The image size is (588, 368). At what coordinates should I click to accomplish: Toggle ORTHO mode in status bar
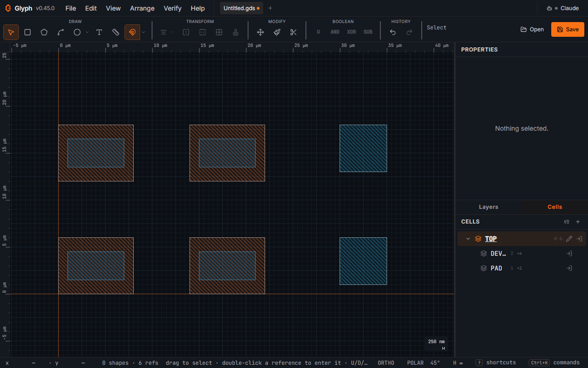pyautogui.click(x=386, y=363)
